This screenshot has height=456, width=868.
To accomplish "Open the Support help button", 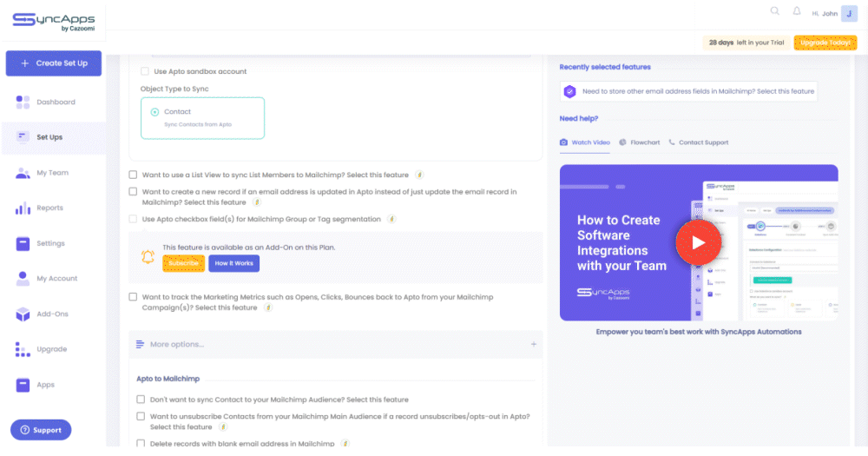I will pos(41,430).
